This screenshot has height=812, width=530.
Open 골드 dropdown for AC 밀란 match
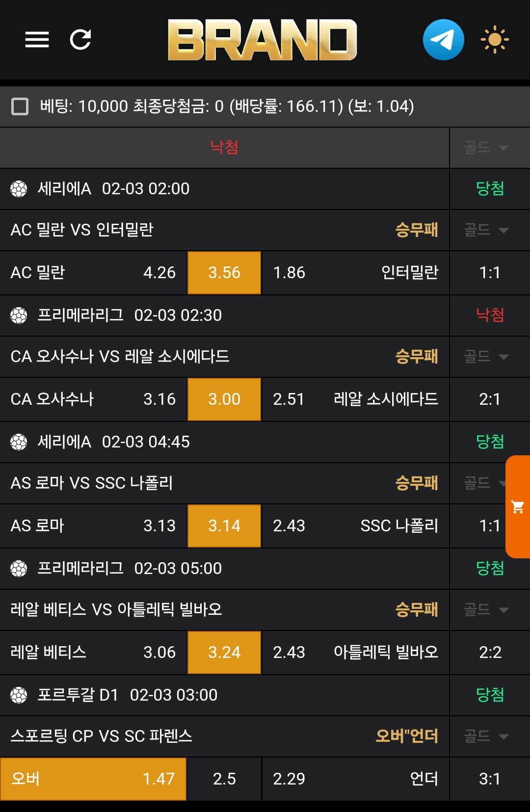click(x=486, y=230)
